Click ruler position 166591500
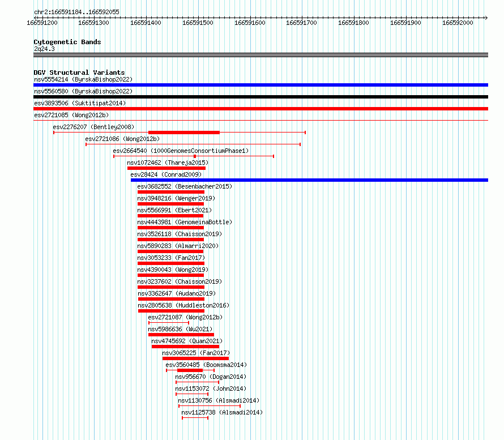Viewport: 504px width, 440px height. tap(198, 23)
